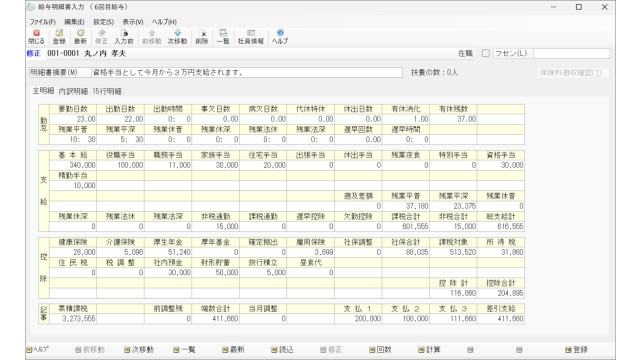
Task: Toggle the フセン(L) checkbox
Action: click(486, 53)
